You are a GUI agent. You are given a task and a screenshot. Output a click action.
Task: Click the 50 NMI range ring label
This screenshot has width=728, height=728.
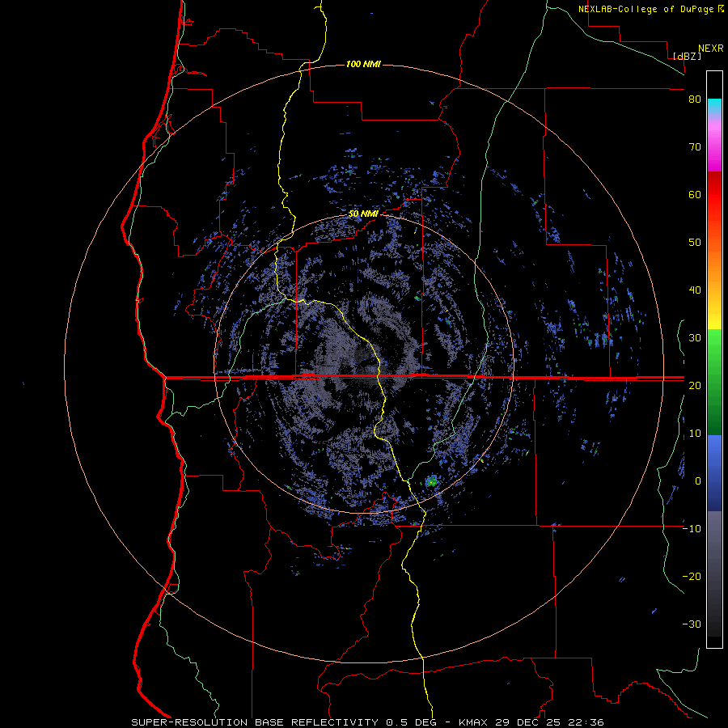pos(363,214)
